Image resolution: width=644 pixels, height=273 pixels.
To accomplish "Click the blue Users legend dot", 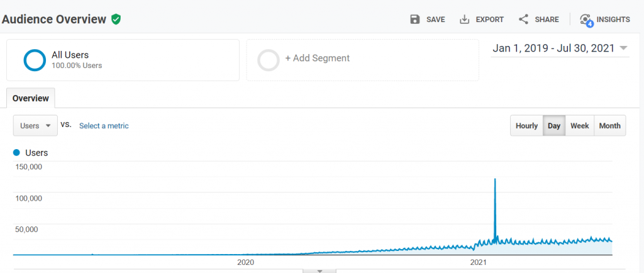I will coord(17,153).
